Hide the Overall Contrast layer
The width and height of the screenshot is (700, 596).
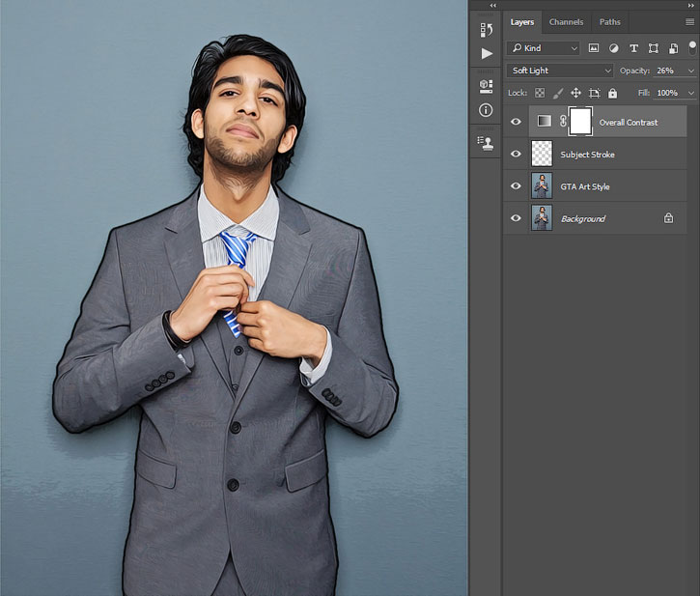tap(516, 122)
